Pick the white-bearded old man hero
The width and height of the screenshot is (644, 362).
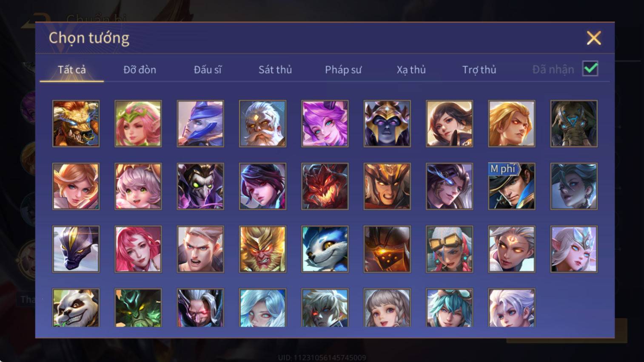pyautogui.click(x=262, y=124)
